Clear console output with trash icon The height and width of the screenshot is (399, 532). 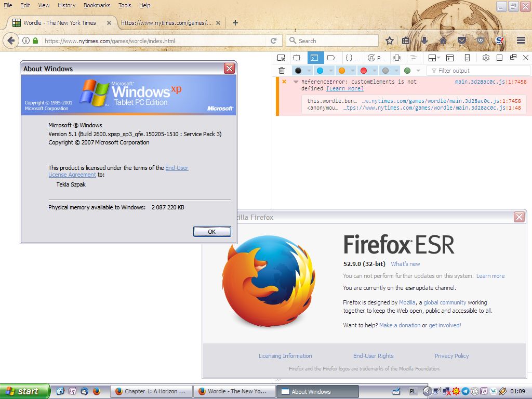click(x=282, y=71)
